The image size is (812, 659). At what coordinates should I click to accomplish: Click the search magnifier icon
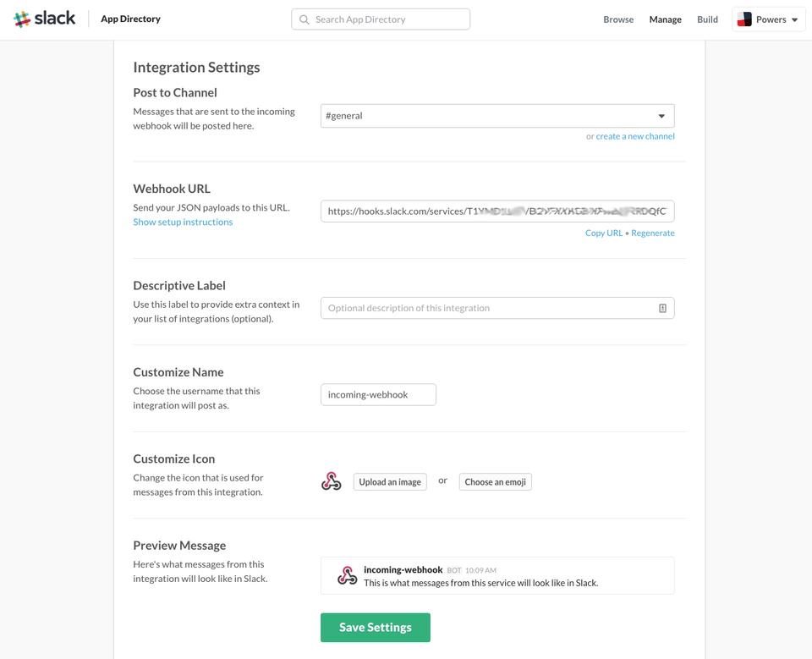click(x=304, y=19)
